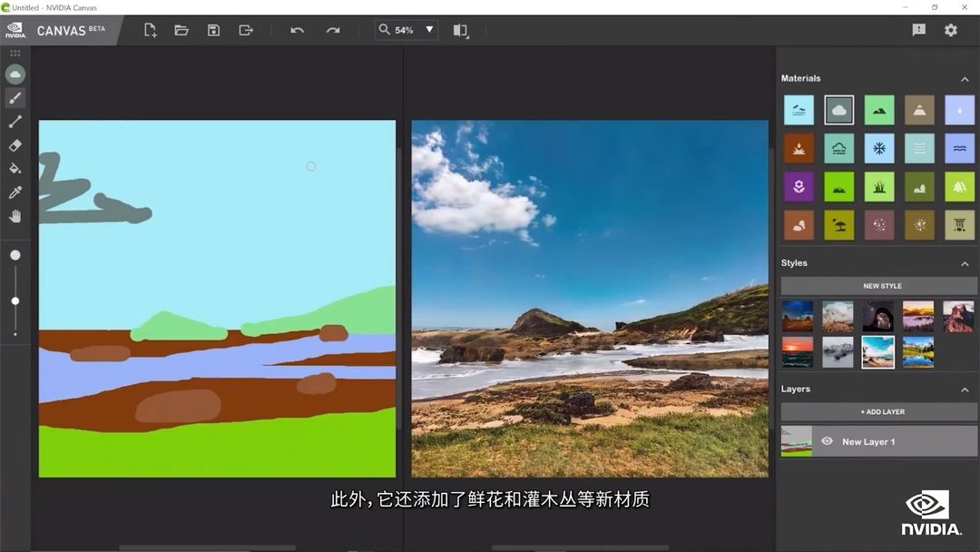
Task: Select the teal Fog material
Action: [838, 148]
